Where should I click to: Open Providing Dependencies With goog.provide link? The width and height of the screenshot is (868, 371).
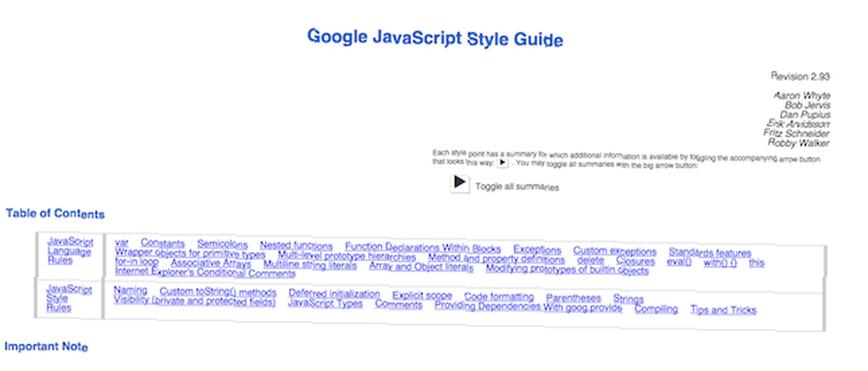point(528,306)
